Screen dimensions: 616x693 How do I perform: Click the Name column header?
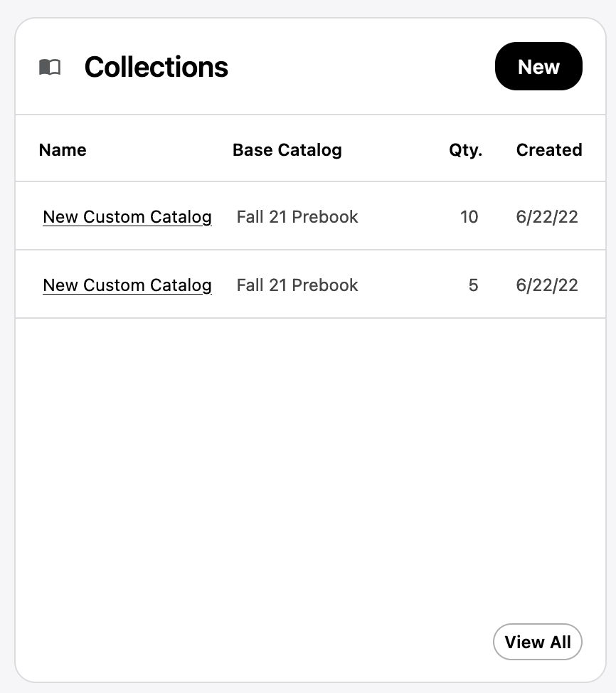click(62, 149)
